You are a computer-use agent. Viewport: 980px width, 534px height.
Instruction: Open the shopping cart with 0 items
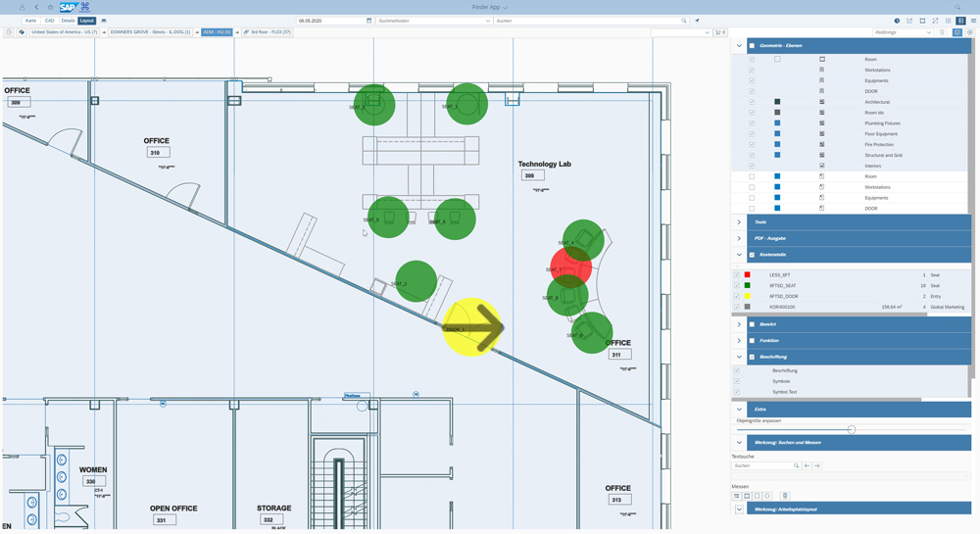click(720, 32)
